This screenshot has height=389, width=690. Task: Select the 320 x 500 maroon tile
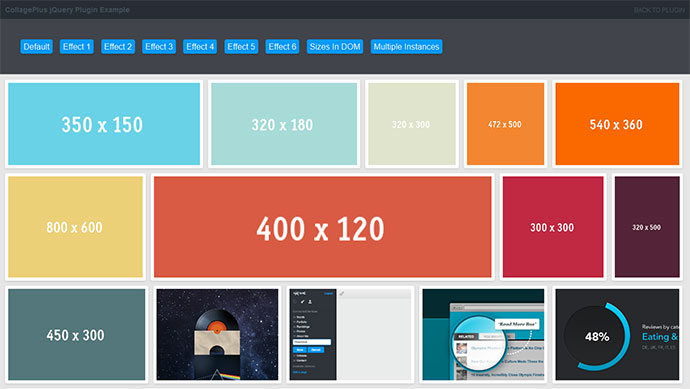(647, 227)
